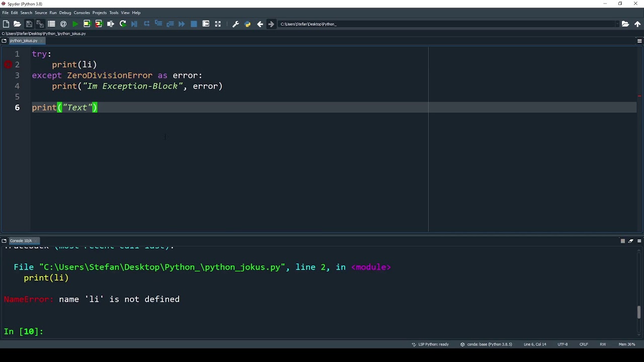
Task: Click debug continue execution icon
Action: tap(182, 24)
